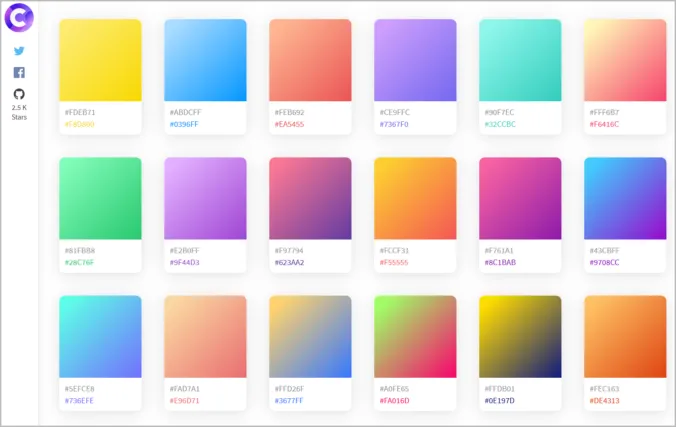Copy the hex code #F6416C
676x427 pixels.
tap(604, 124)
